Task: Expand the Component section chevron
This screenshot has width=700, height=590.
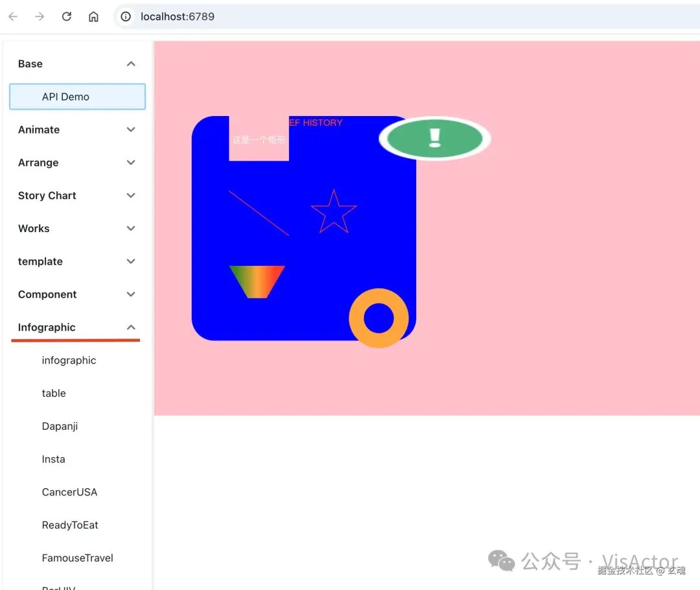Action: pyautogui.click(x=131, y=294)
